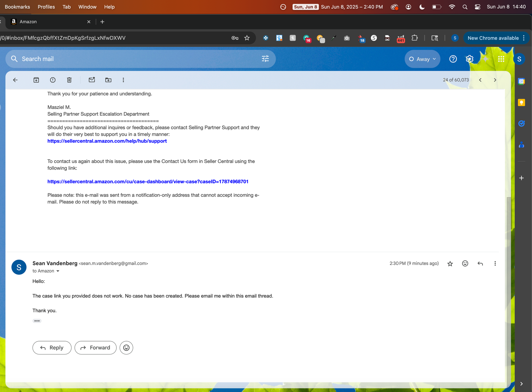Open extension with red 441 badge
Viewport: 532px width, 392px height.
(x=401, y=38)
